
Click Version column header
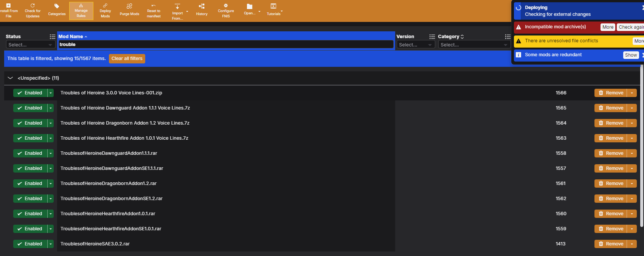click(x=405, y=37)
